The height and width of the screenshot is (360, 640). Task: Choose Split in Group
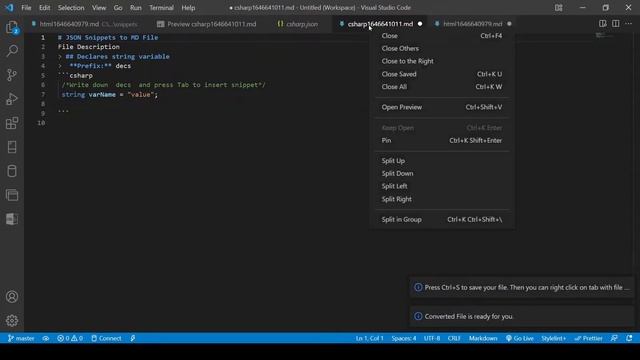(x=442, y=220)
